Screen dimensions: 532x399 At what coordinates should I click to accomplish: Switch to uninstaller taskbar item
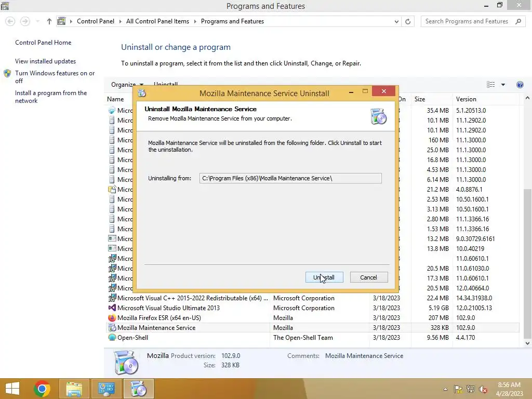coord(138,389)
